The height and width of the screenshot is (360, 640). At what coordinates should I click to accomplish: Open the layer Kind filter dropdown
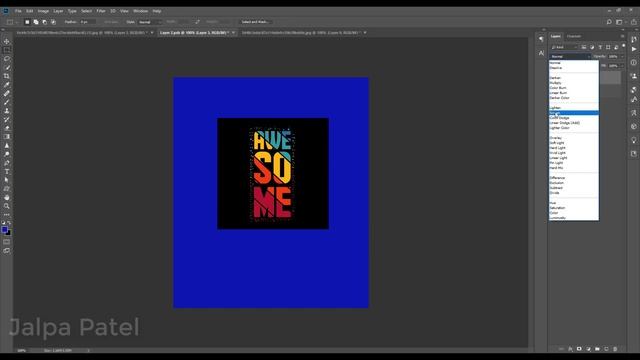click(x=564, y=47)
